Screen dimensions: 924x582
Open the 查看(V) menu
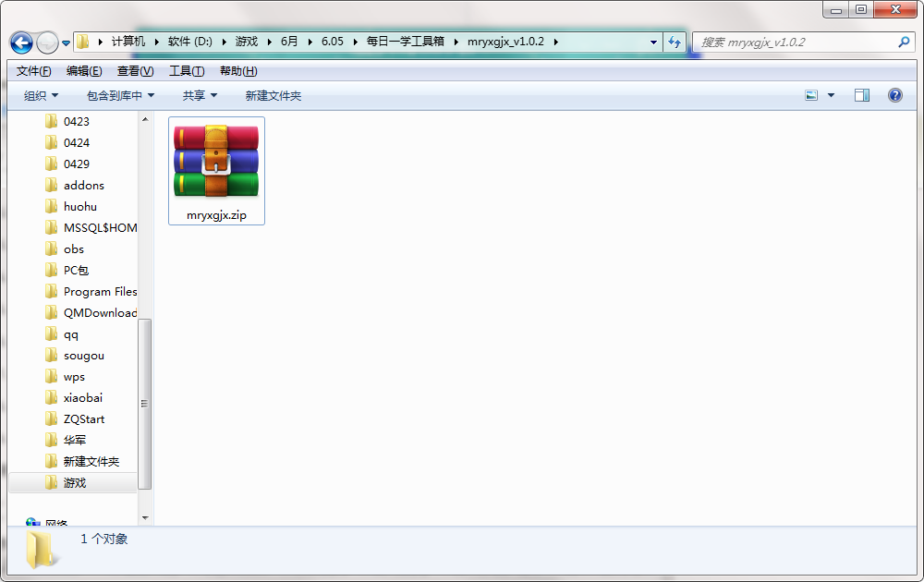click(x=136, y=71)
